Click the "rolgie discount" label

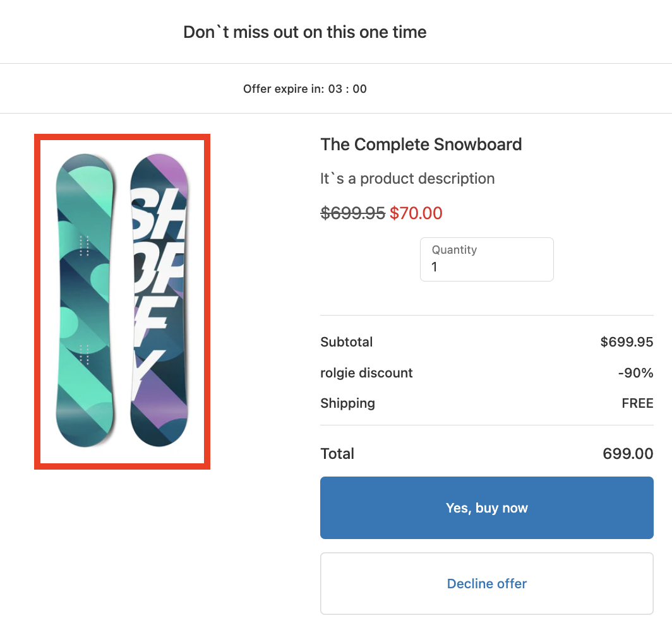(x=366, y=373)
